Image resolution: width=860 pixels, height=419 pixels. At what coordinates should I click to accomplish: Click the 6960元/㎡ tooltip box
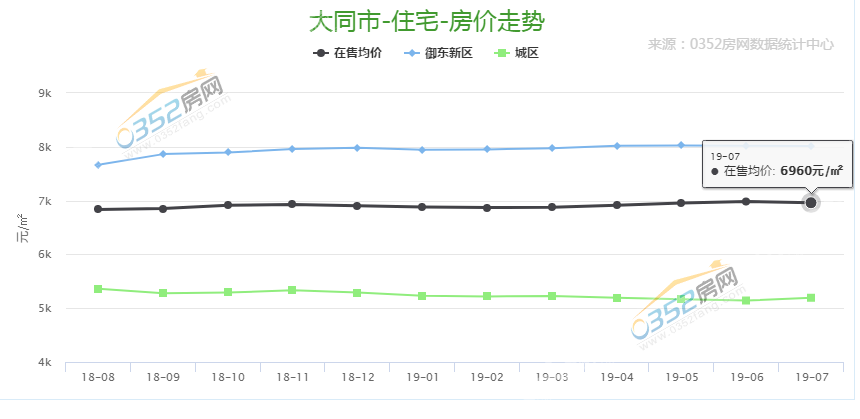[x=776, y=164]
